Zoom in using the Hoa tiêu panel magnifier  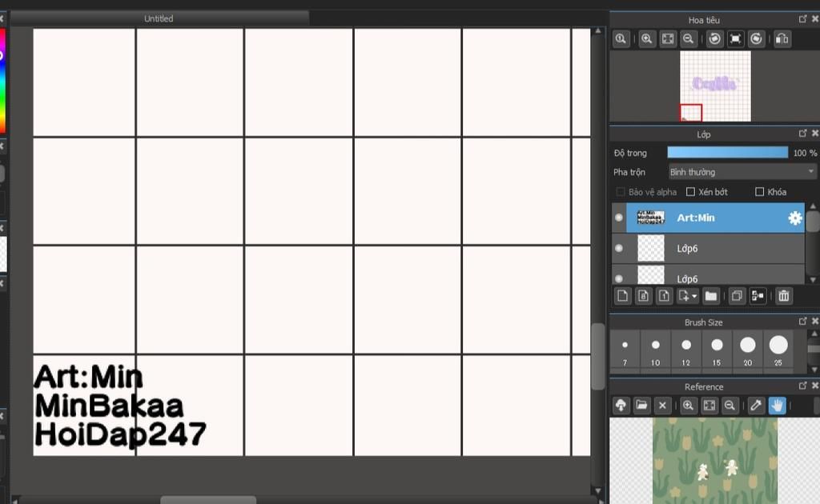coord(647,38)
